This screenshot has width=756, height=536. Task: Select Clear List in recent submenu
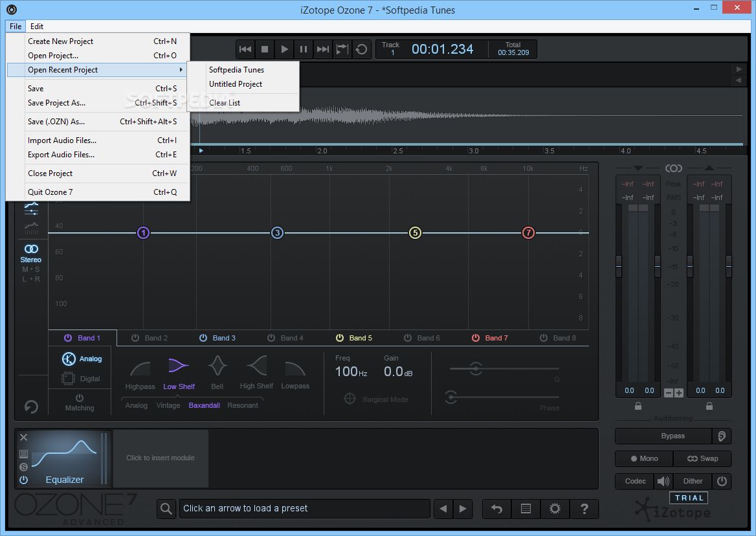243,103
